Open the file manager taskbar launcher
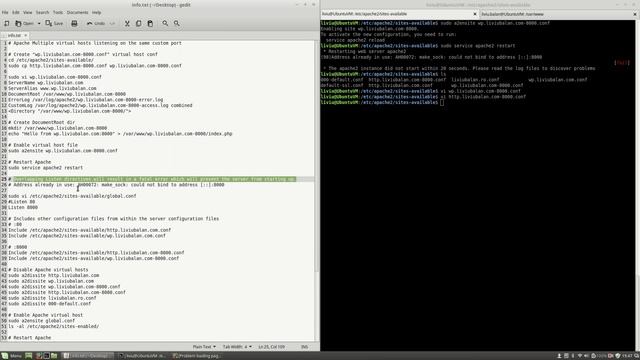 click(x=54, y=356)
